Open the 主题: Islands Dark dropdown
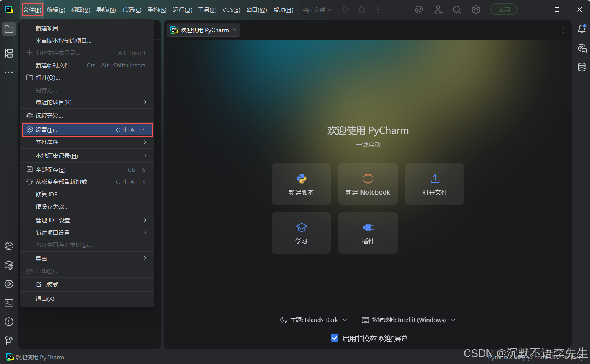The height and width of the screenshot is (364, 590). point(314,320)
